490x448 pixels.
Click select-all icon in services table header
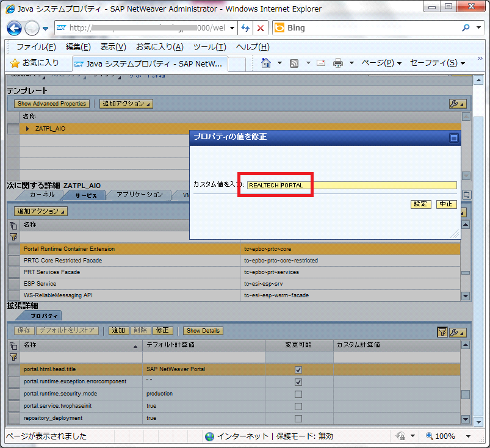click(x=13, y=225)
